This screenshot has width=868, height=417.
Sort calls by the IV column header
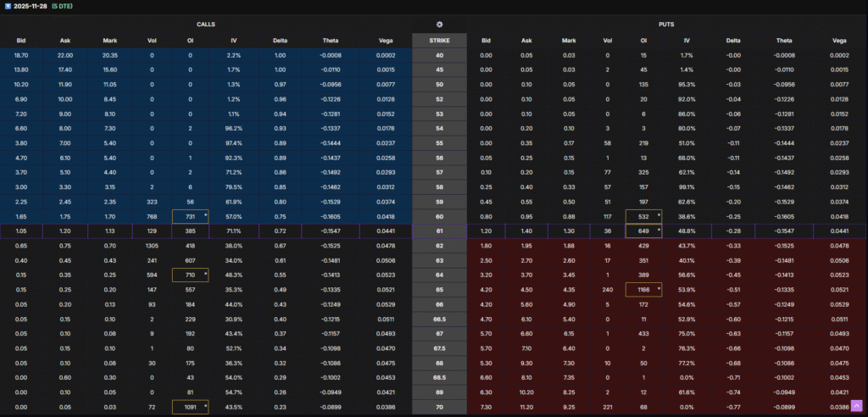pos(233,40)
